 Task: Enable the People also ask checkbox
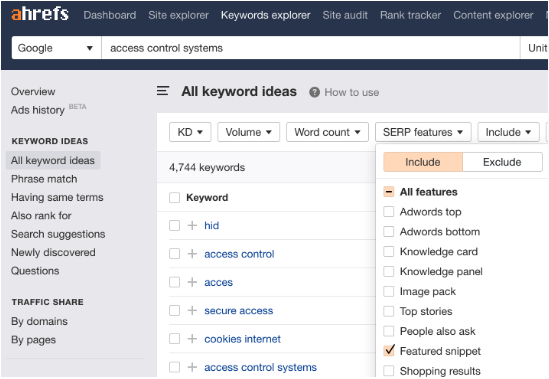coord(389,331)
